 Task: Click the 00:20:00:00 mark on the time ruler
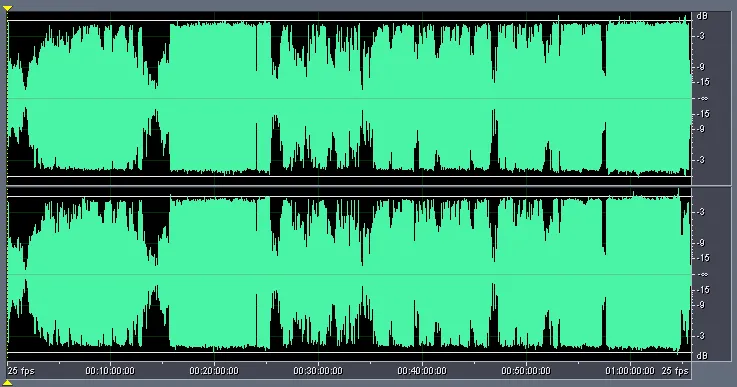[x=214, y=371]
